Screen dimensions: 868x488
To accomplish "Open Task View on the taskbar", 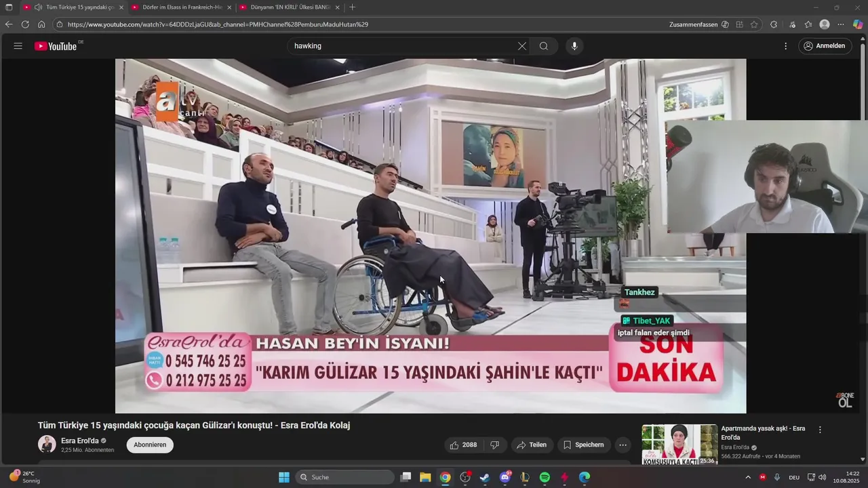I will click(x=406, y=477).
